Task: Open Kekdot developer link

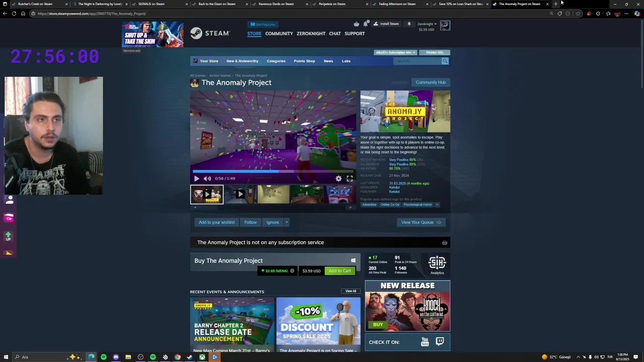Action: click(x=394, y=188)
